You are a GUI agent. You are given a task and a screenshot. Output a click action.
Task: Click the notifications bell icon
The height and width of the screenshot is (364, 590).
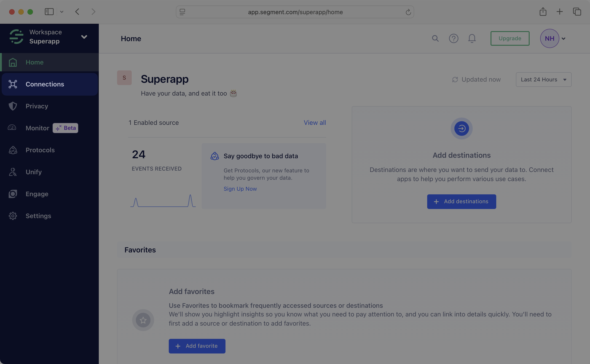pyautogui.click(x=472, y=38)
